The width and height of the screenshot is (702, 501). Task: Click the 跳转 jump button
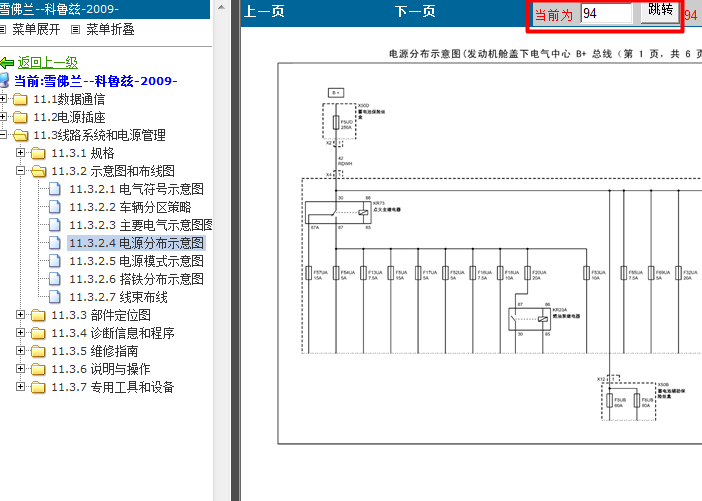pyautogui.click(x=660, y=10)
